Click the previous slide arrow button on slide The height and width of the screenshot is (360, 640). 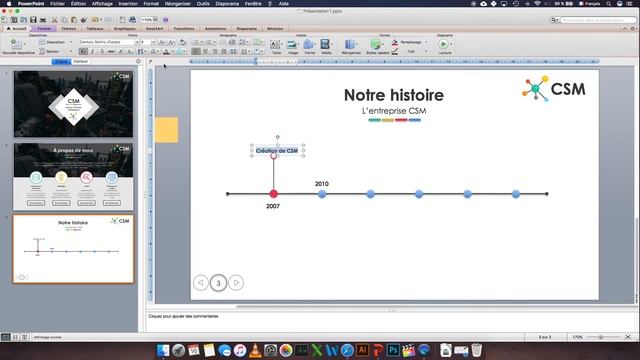click(x=201, y=282)
